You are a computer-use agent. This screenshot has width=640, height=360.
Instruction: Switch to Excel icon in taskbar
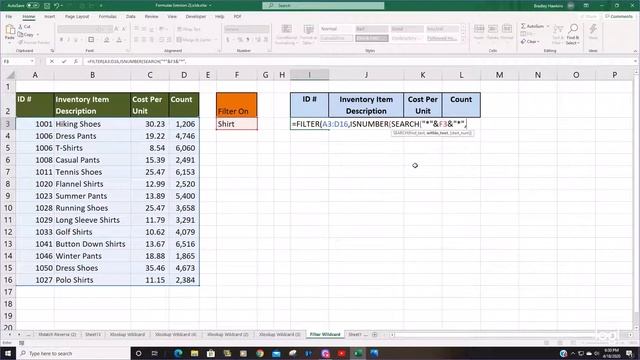[358, 353]
